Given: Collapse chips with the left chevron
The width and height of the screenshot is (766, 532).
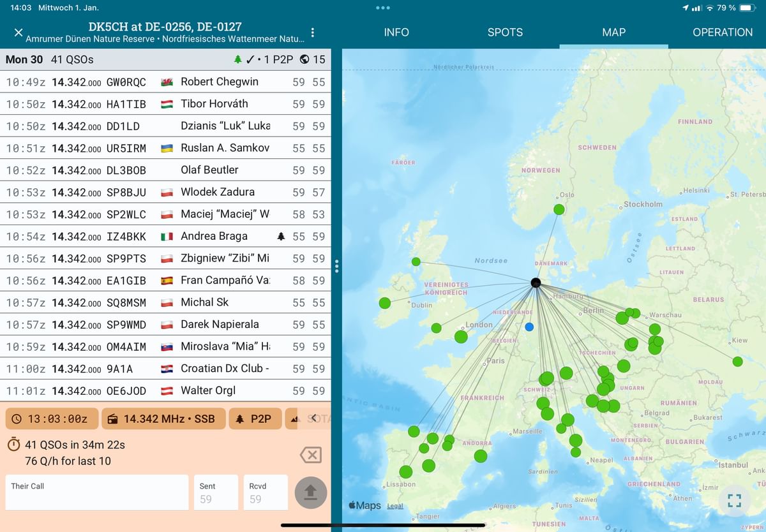Looking at the screenshot, I should pyautogui.click(x=313, y=418).
